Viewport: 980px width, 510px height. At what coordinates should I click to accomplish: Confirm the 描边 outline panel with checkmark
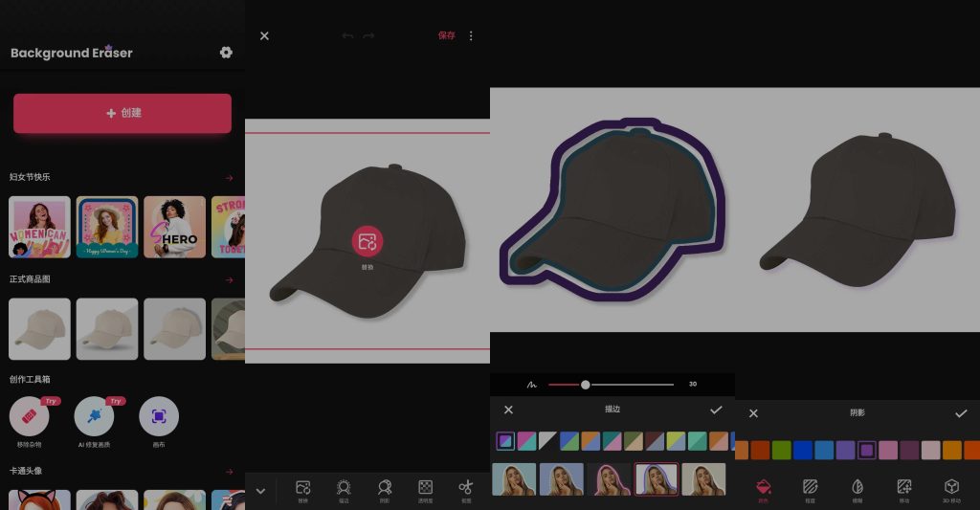pos(716,410)
